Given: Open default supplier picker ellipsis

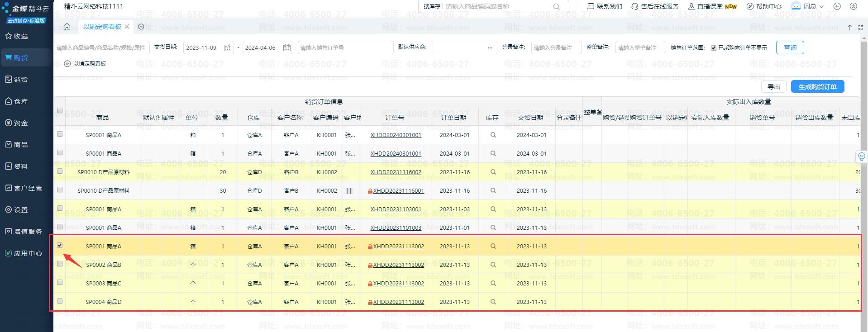Looking at the screenshot, I should coord(490,47).
